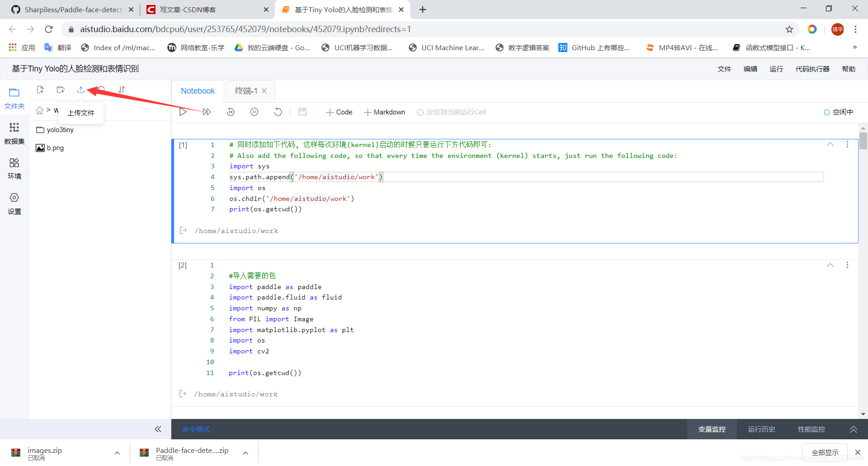Pause kernel execution with interrupt icon

click(x=255, y=112)
